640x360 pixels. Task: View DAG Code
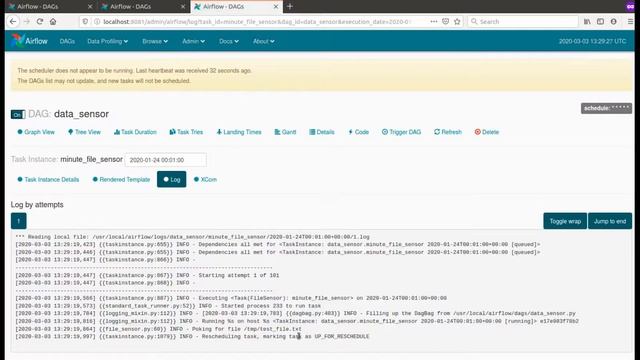(358, 132)
